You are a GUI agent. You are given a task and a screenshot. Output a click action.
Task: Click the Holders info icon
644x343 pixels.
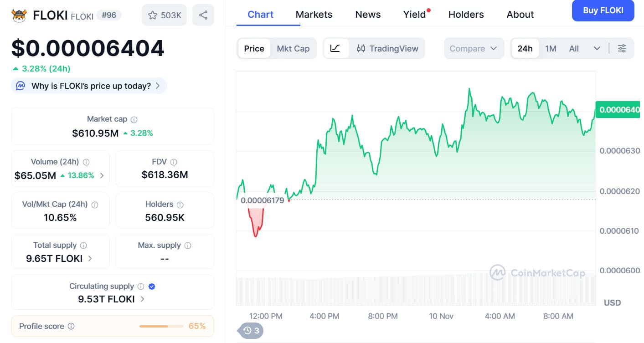(x=180, y=205)
